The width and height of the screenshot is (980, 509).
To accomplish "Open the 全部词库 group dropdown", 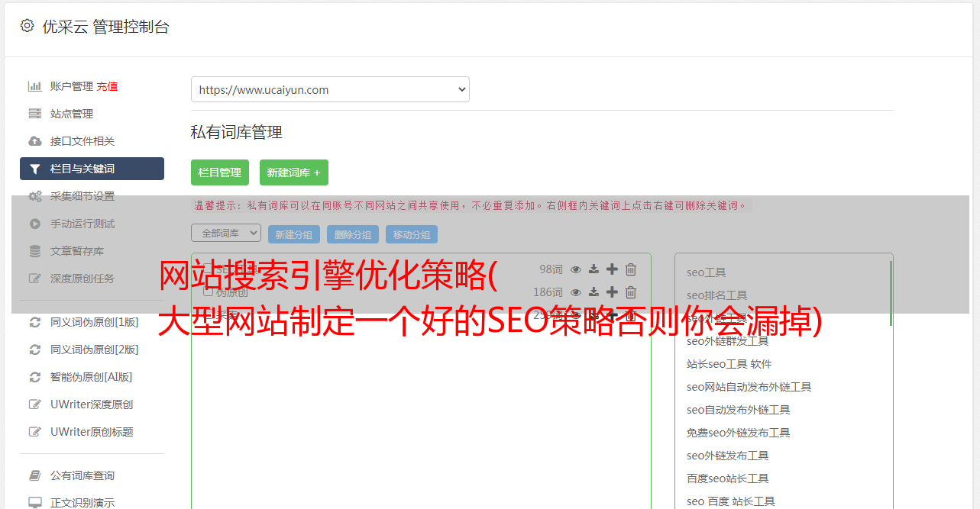I will tap(226, 233).
